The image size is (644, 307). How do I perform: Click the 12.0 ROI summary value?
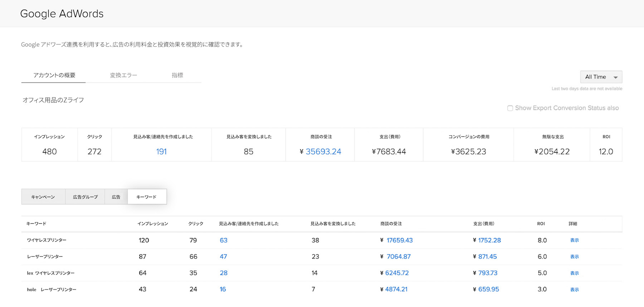click(606, 152)
